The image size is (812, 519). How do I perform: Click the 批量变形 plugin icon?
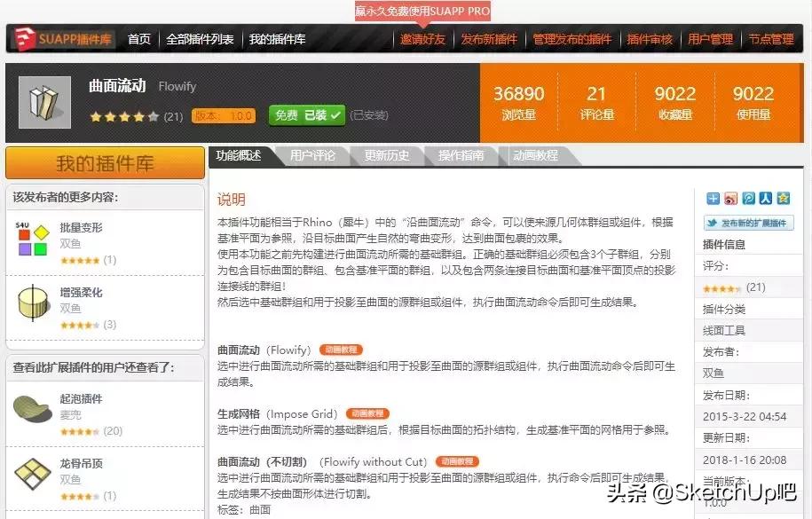click(x=32, y=240)
